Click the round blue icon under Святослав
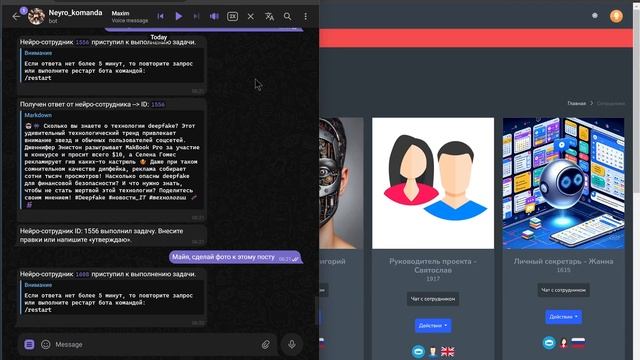 (x=418, y=351)
